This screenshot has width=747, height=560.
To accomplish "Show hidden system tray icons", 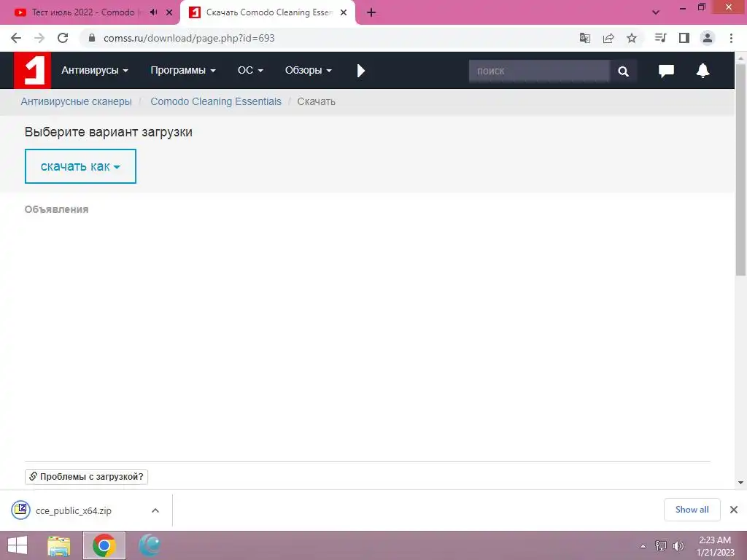I will [x=643, y=546].
